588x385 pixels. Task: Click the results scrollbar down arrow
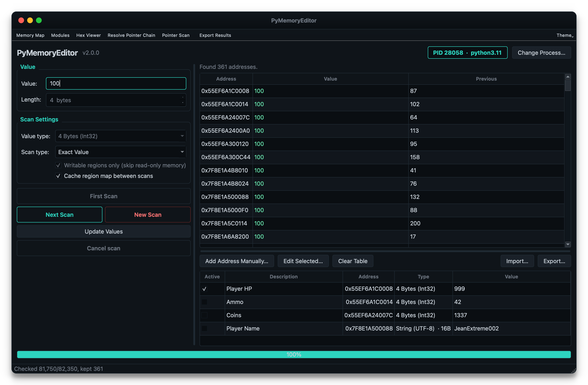point(568,244)
